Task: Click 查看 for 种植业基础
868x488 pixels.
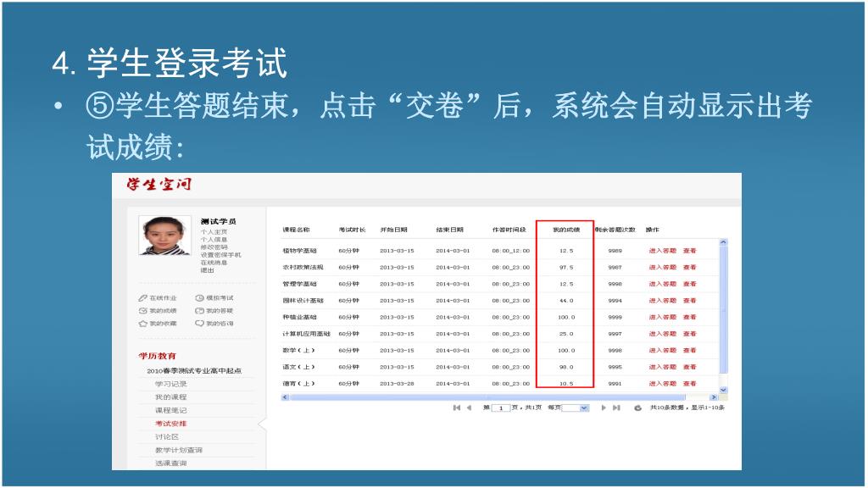Action: coord(690,317)
